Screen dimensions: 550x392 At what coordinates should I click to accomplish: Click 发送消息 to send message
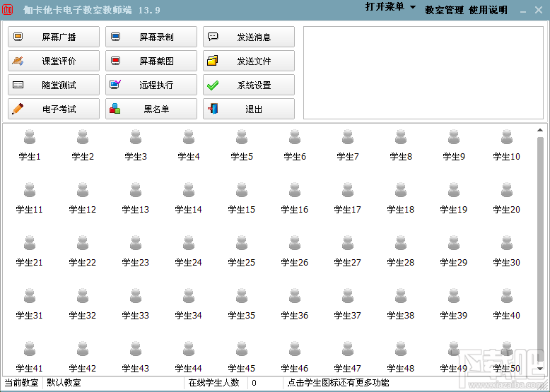(x=249, y=37)
